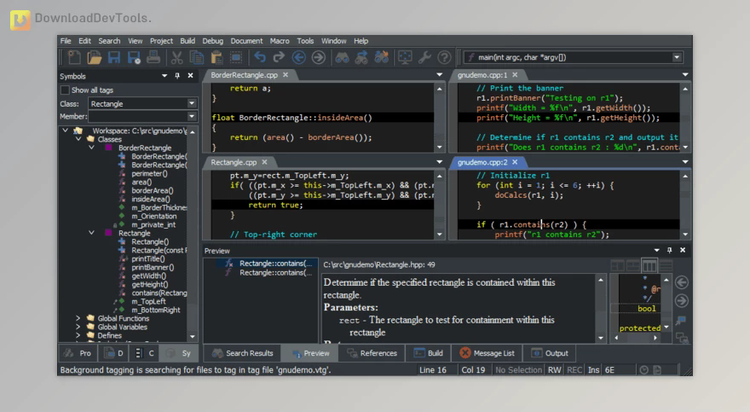Open the Member dropdown list
The image size is (750, 412).
[191, 117]
